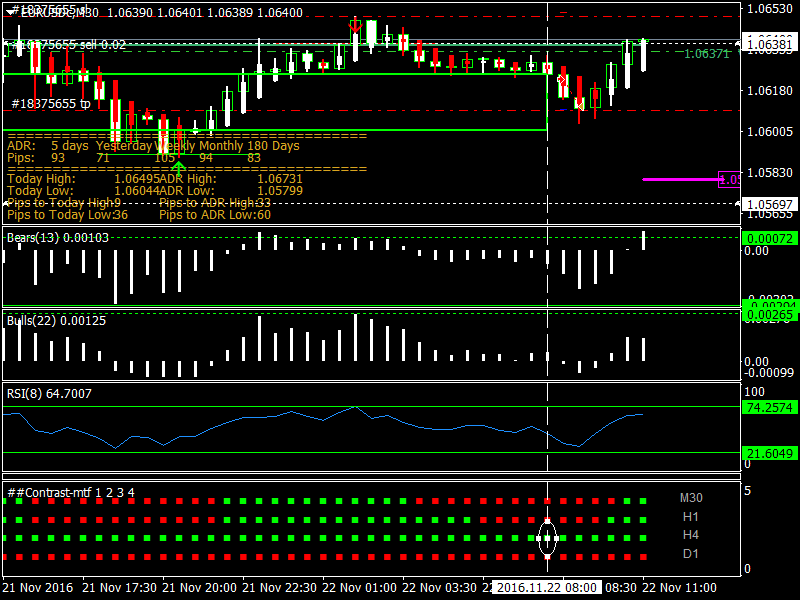Click the 1.05697 price label on the axis
800x600 pixels.
click(x=769, y=205)
